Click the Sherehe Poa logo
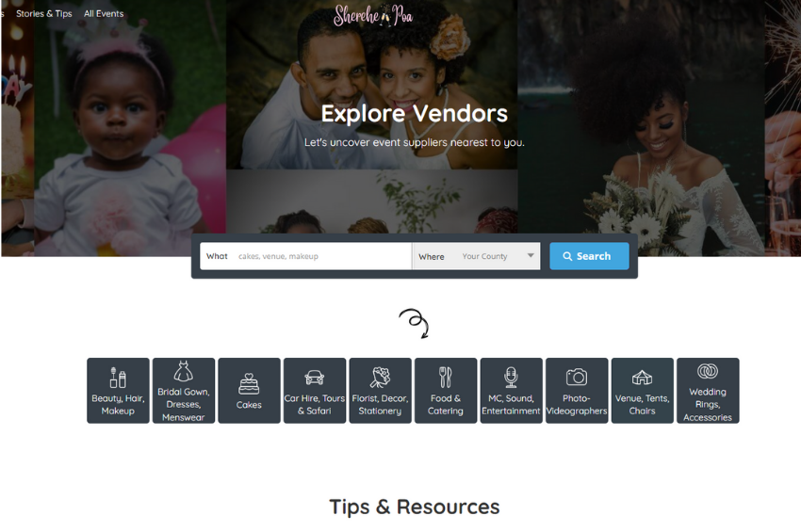 tap(373, 15)
